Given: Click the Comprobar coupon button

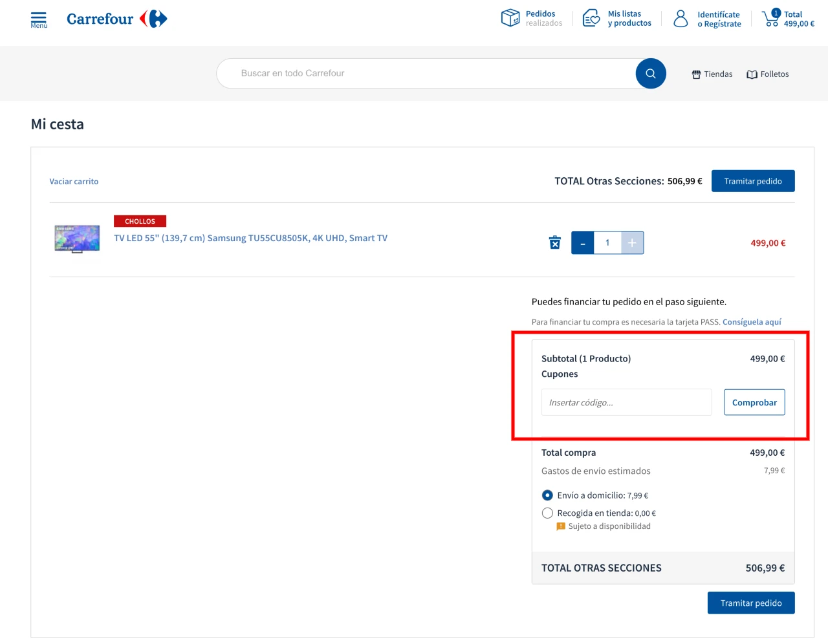Looking at the screenshot, I should [x=754, y=402].
